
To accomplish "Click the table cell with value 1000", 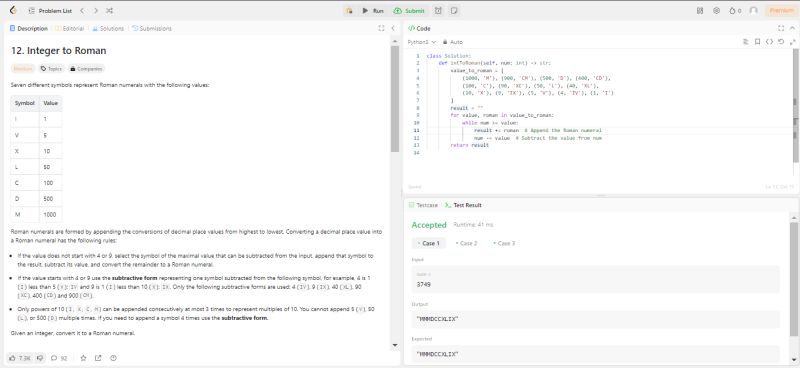I will click(x=51, y=214).
